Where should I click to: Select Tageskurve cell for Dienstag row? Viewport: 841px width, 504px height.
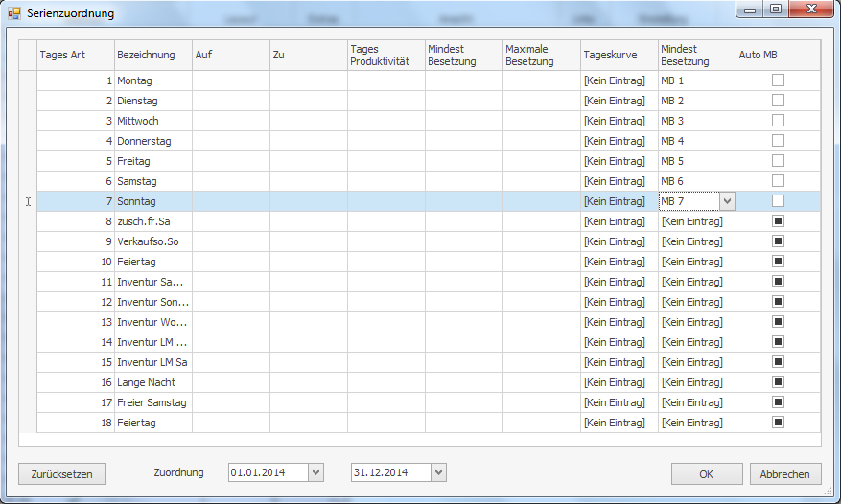(619, 101)
